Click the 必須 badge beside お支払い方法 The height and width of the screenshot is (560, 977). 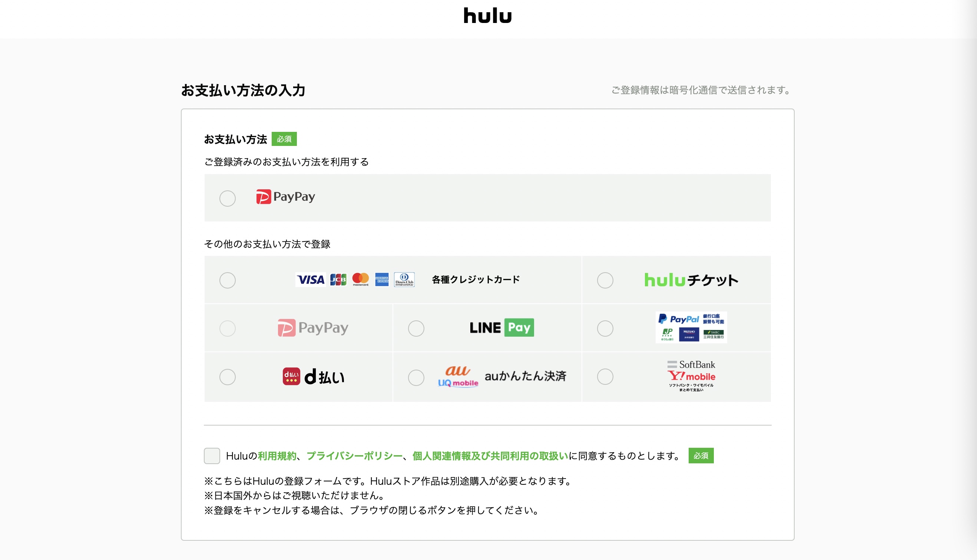(284, 139)
